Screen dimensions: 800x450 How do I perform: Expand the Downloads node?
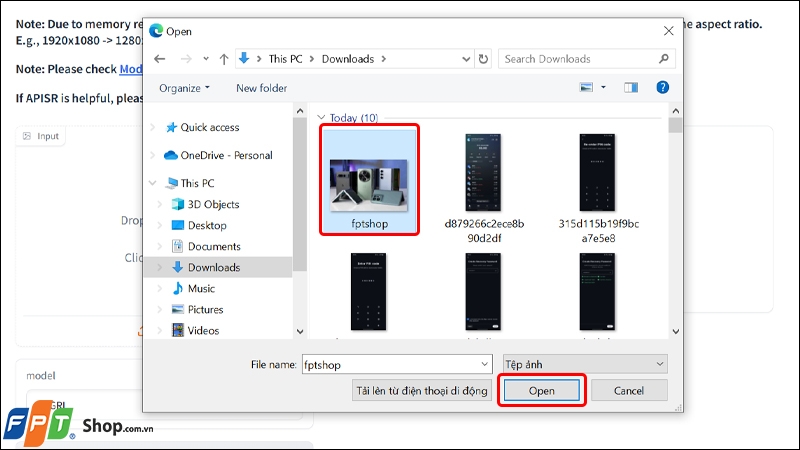(160, 267)
